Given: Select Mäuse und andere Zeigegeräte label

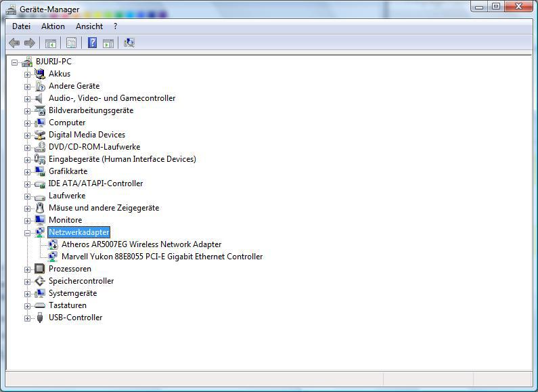Looking at the screenshot, I should click(104, 208).
